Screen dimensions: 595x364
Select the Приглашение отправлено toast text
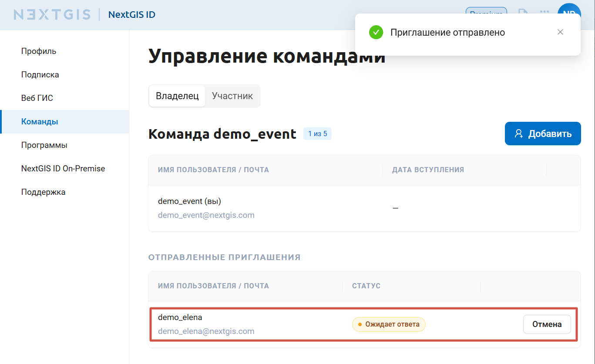(447, 33)
